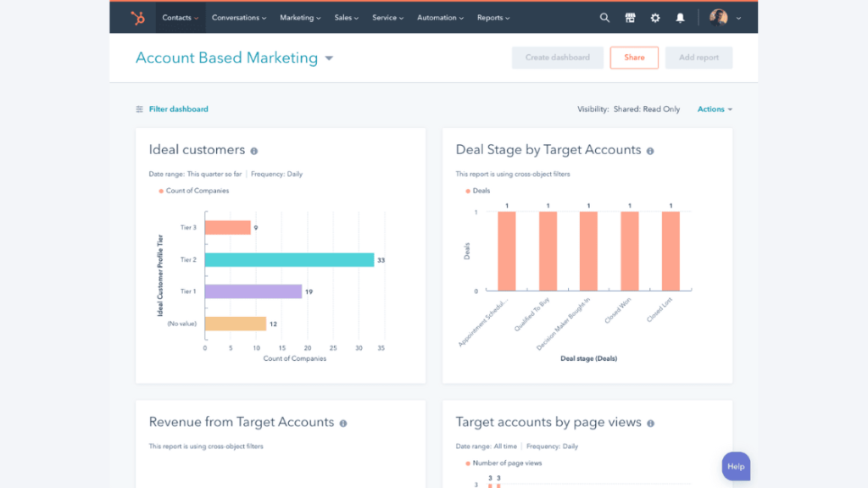The height and width of the screenshot is (488, 868).
Task: Open the Reports menu
Action: [492, 17]
